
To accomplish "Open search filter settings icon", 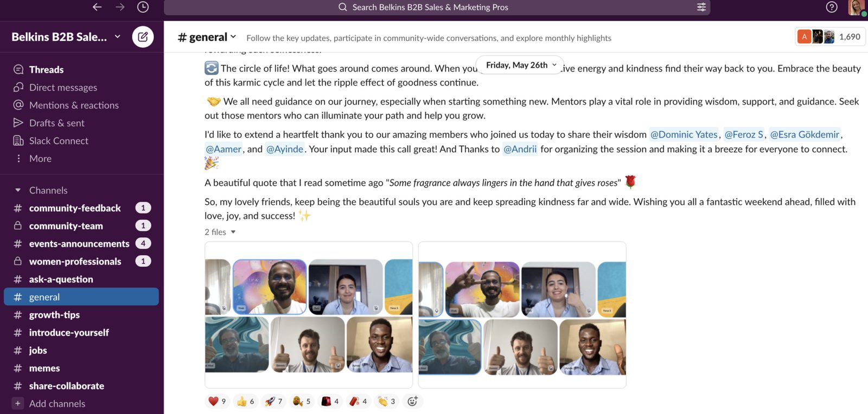I will [701, 7].
